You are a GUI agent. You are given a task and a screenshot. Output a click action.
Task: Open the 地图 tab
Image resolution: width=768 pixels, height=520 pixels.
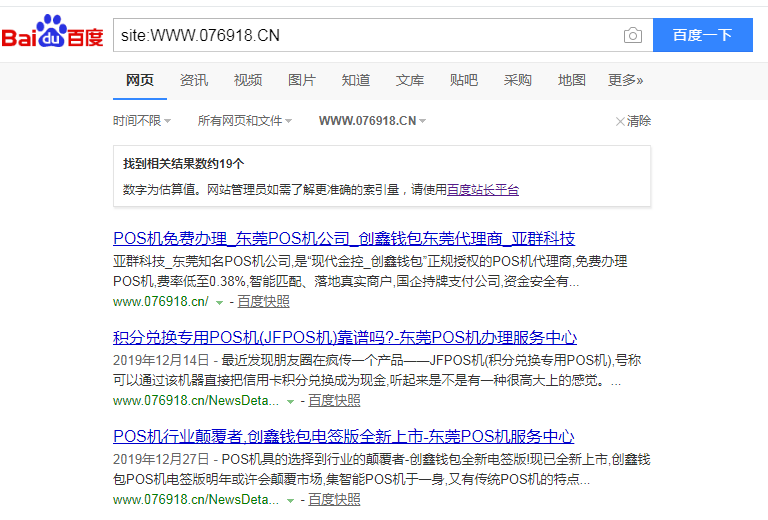[x=572, y=80]
